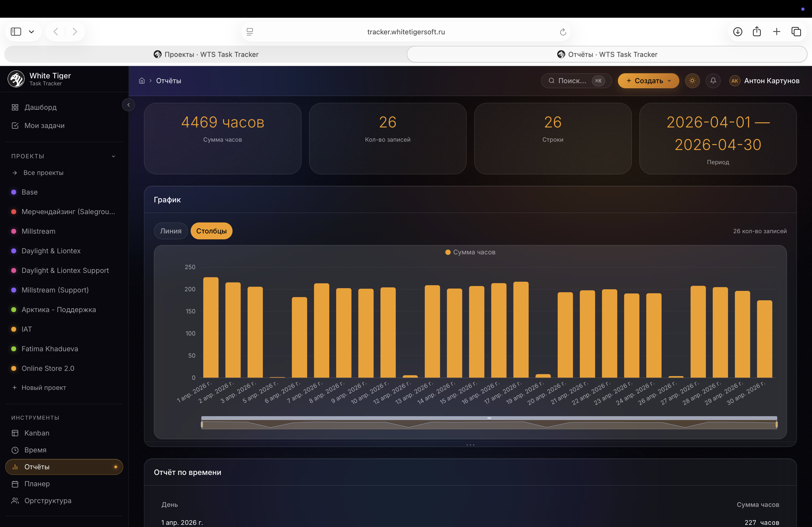Open the notifications bell

pos(713,81)
